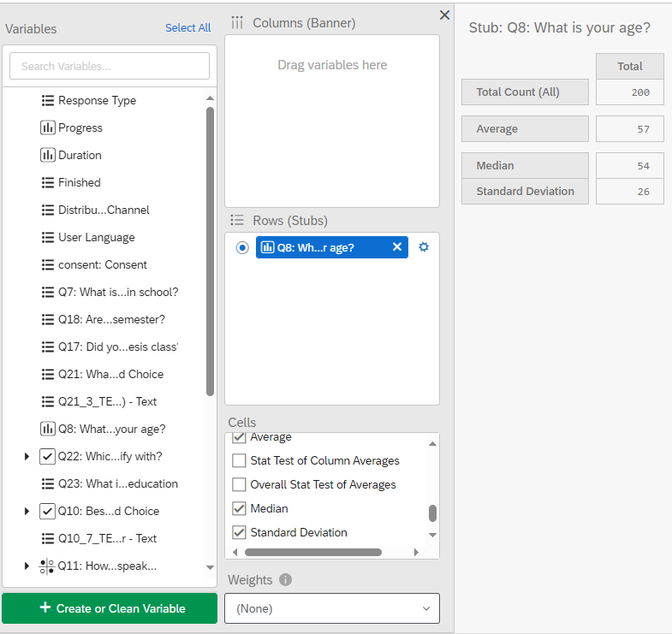Open settings gear for Q8 stub
The height and width of the screenshot is (634, 672).
click(x=424, y=247)
